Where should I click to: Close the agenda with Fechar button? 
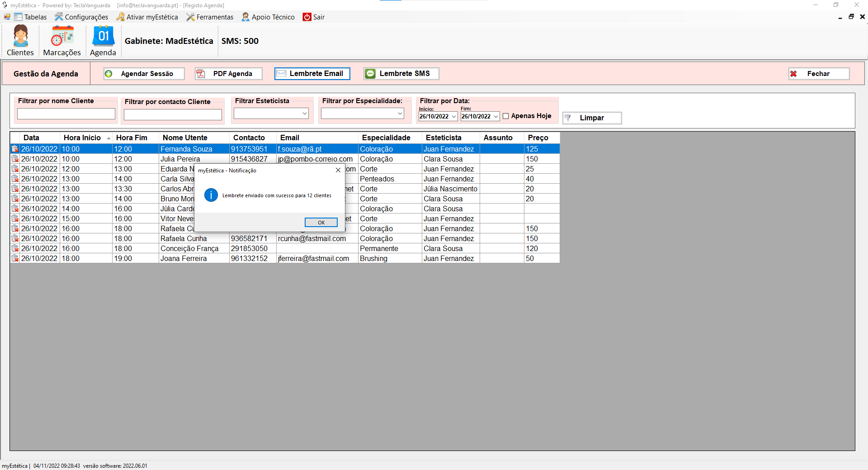pos(819,74)
